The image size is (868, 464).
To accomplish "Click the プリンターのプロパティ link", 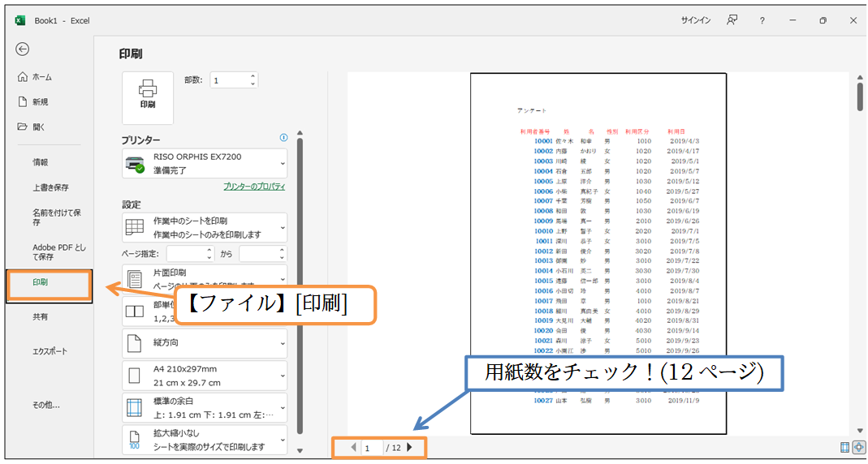I will [255, 187].
